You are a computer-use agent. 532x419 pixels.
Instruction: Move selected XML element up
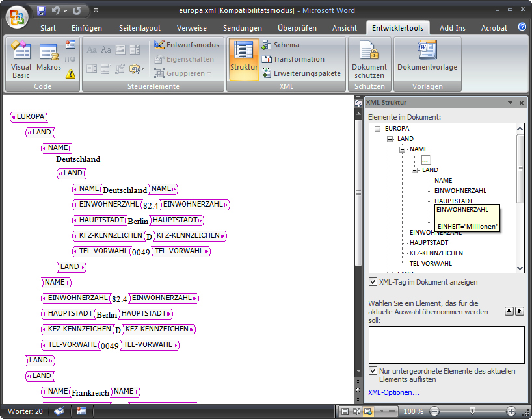tap(520, 311)
